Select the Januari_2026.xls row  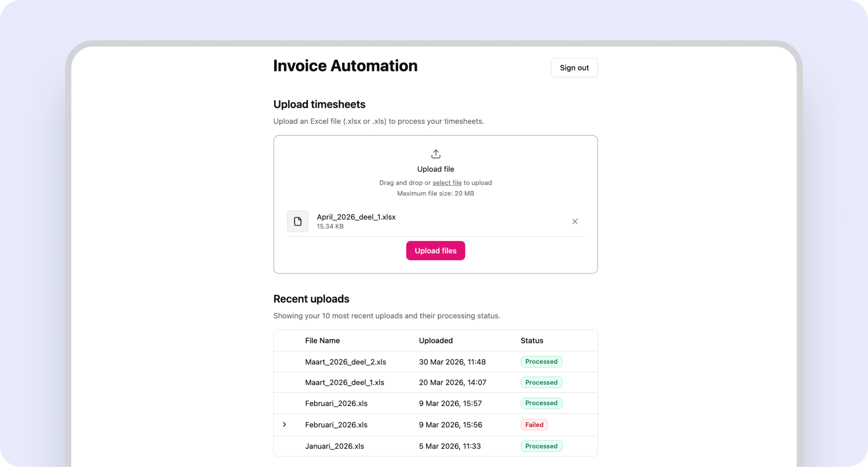tap(334, 446)
